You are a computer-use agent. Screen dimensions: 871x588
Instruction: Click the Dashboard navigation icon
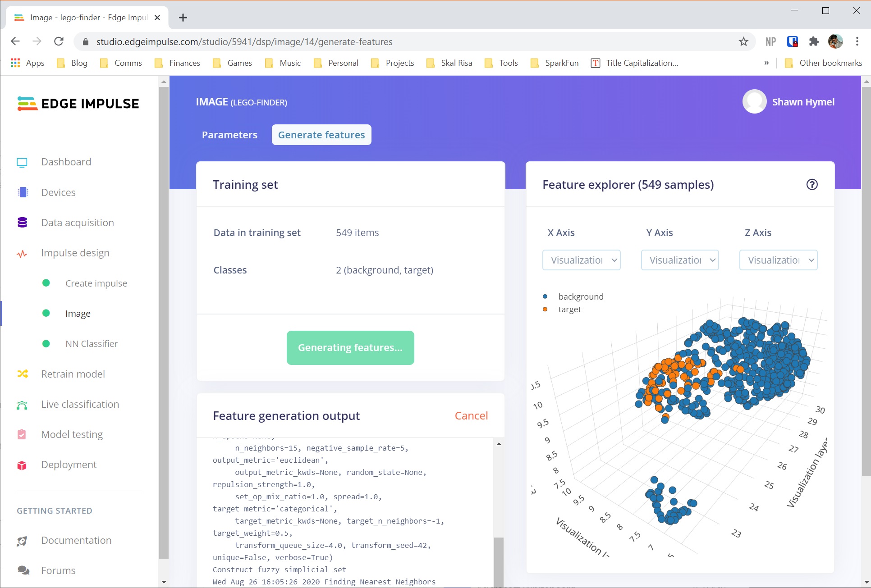pos(23,161)
